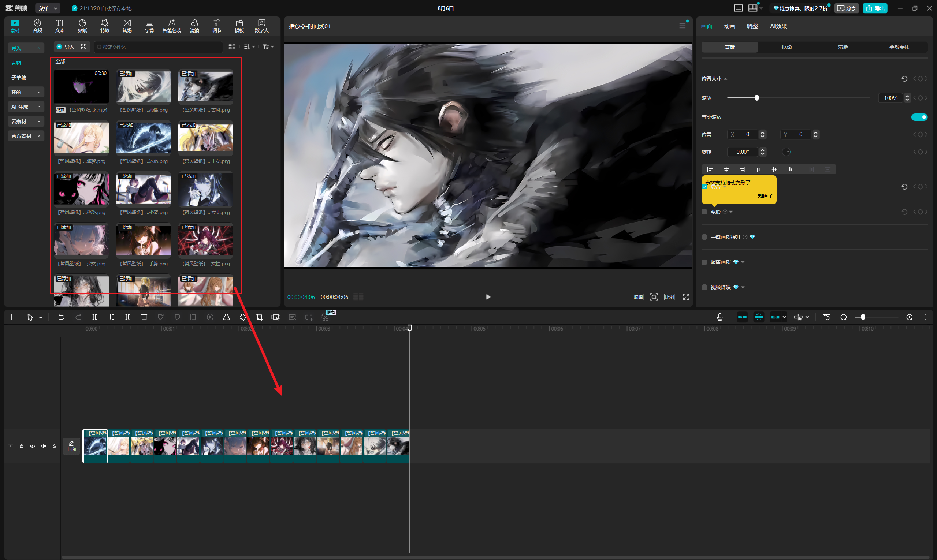Toggle the main track magnet snap button

[x=742, y=317]
